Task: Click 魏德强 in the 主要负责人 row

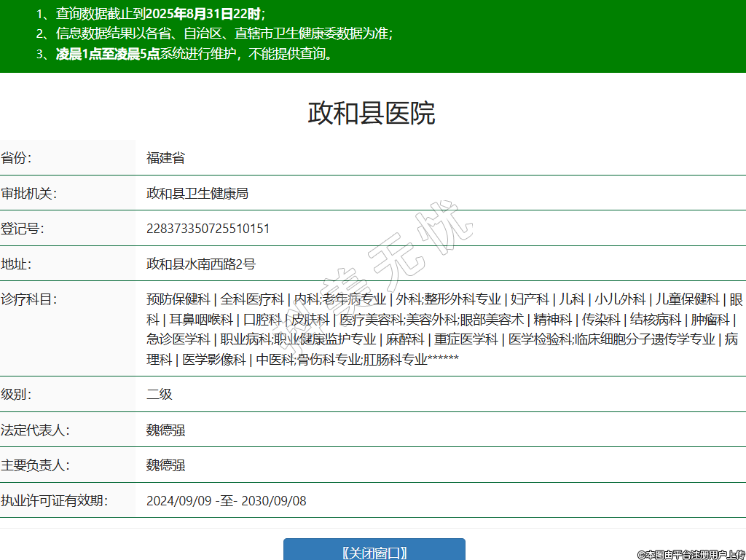Action: [165, 465]
